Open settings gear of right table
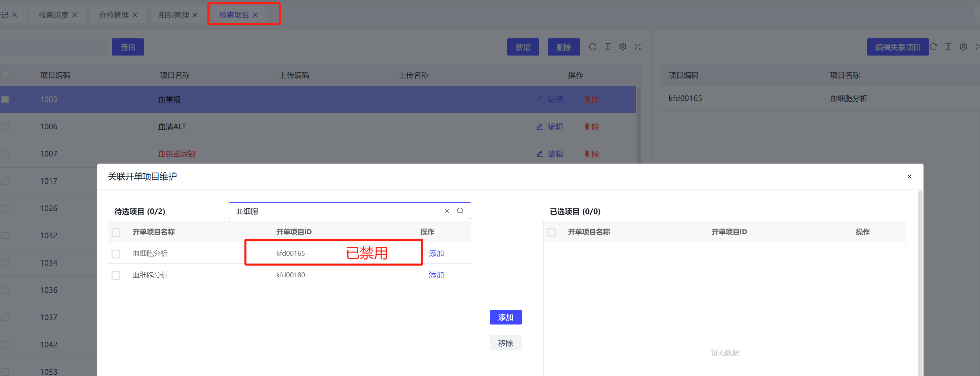980x376 pixels. pos(963,47)
